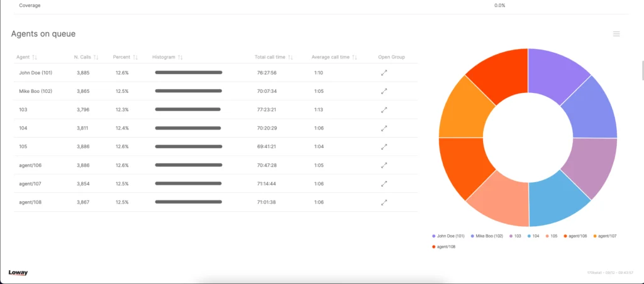The image size is (644, 284).
Task: Open group for Mike Boo (102) row
Action: click(384, 91)
